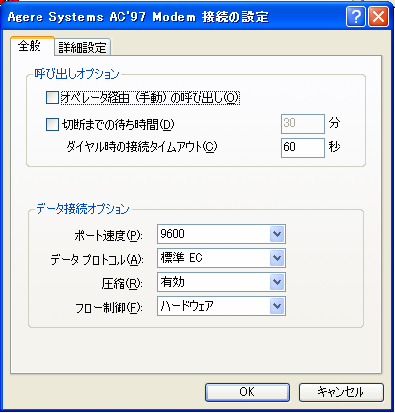Click the データ プロトコル(A) label
This screenshot has width=395, height=413.
pos(97,260)
